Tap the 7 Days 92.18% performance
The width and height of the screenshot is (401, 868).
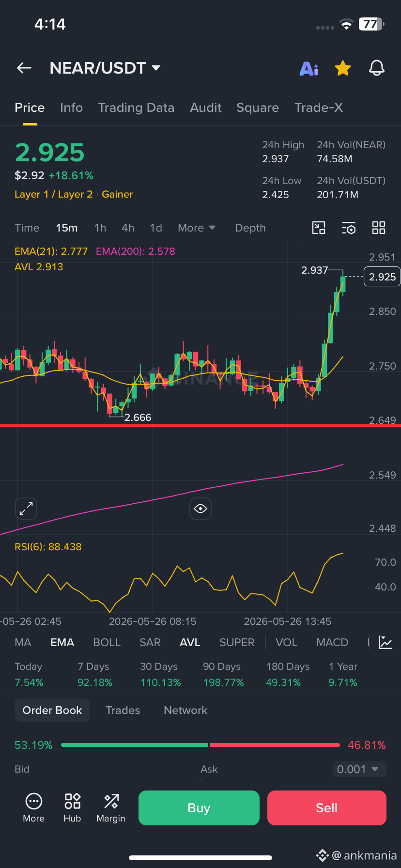pos(95,675)
